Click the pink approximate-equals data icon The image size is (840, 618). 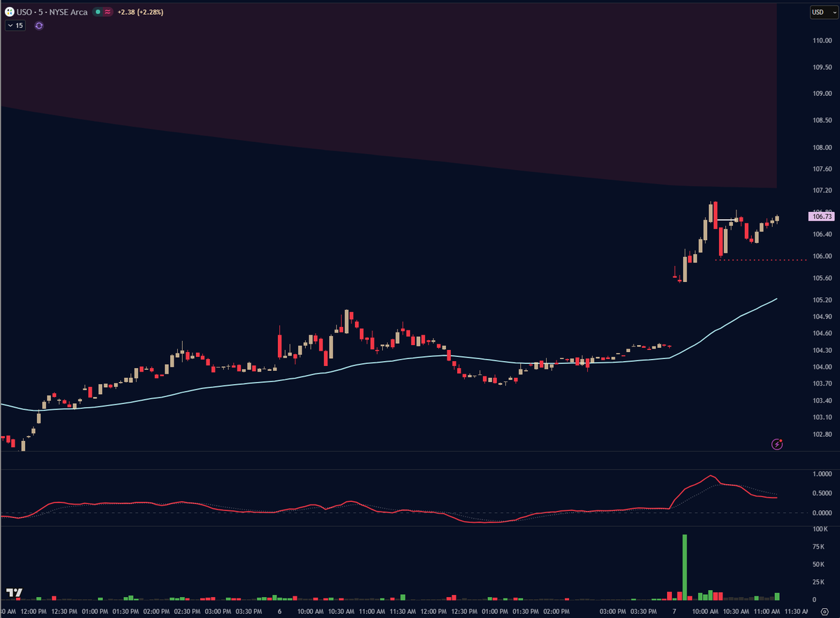tap(108, 12)
